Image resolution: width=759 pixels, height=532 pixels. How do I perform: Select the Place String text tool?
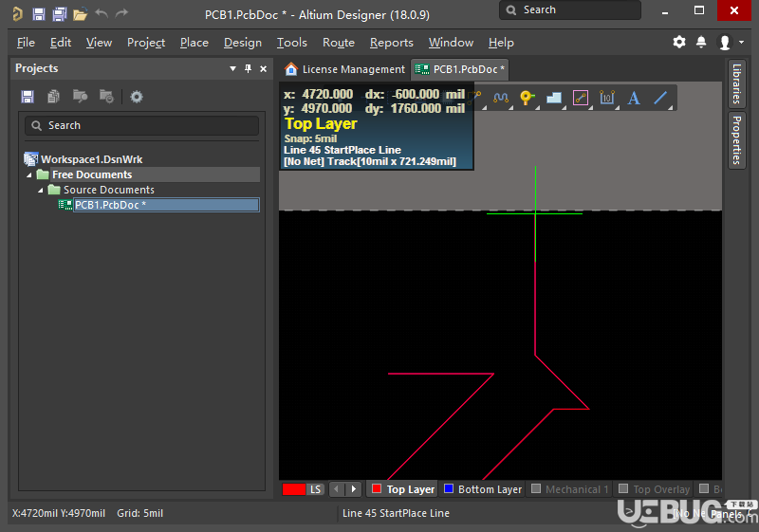[x=634, y=99]
